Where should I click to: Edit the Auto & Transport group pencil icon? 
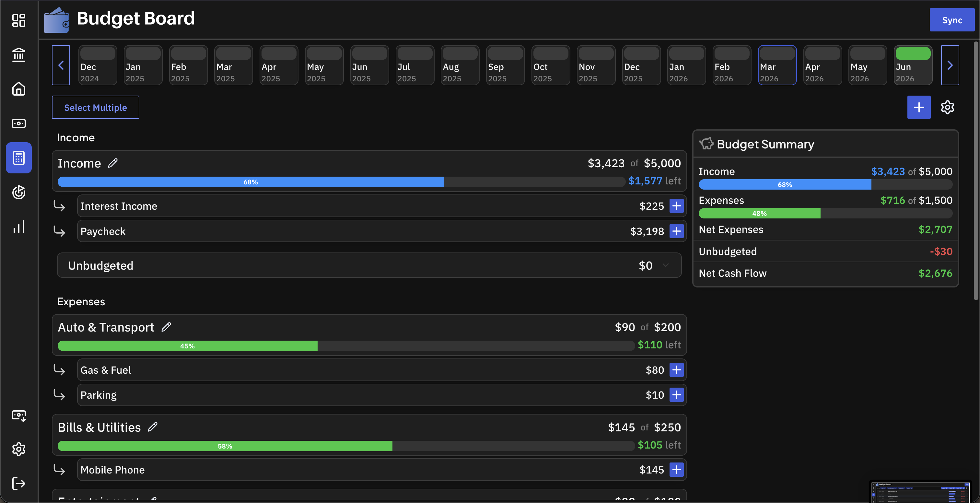coord(166,327)
